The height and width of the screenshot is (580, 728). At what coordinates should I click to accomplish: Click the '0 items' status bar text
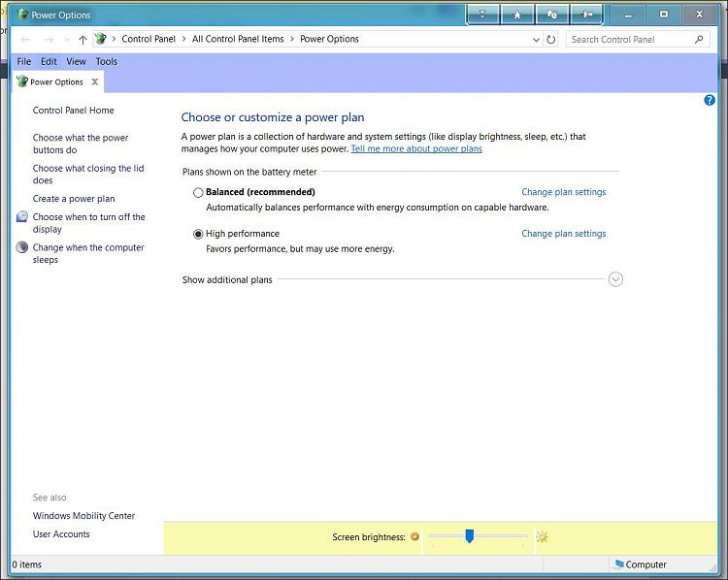click(x=27, y=564)
